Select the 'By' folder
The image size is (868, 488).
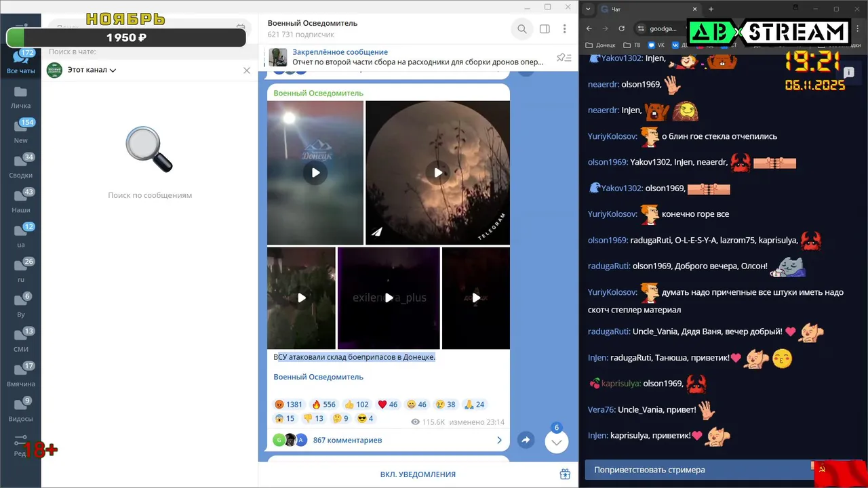tap(20, 306)
